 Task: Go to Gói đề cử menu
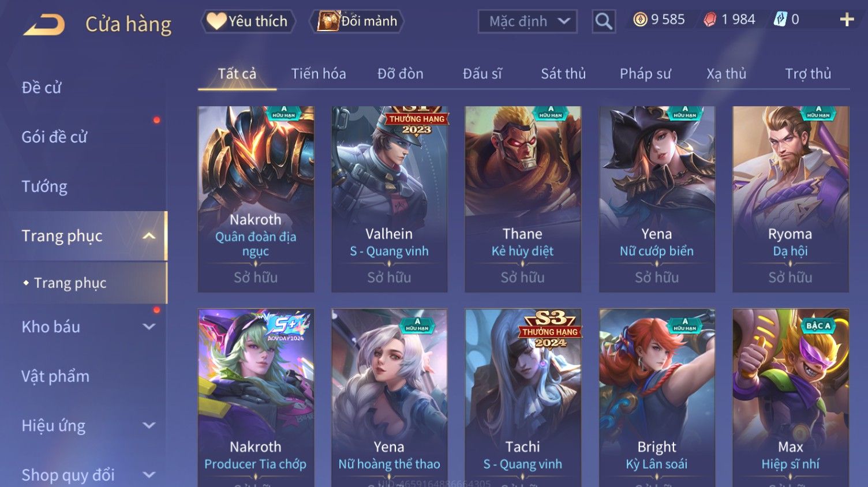[x=54, y=137]
